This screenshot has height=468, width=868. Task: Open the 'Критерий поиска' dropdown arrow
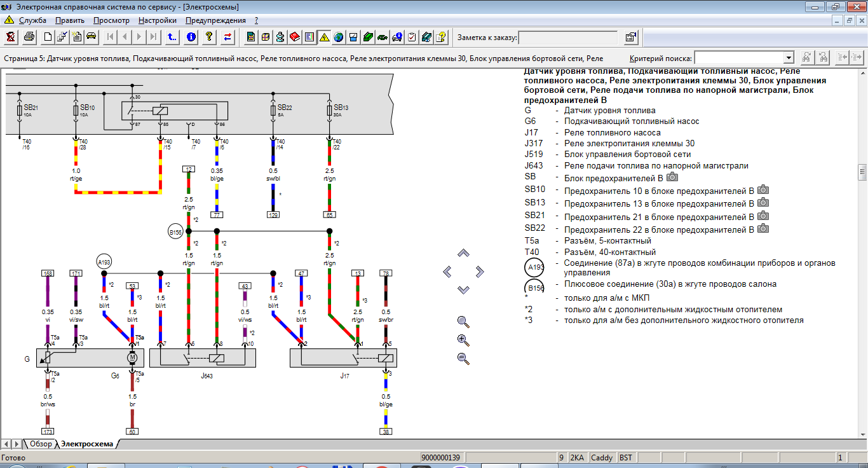(789, 58)
